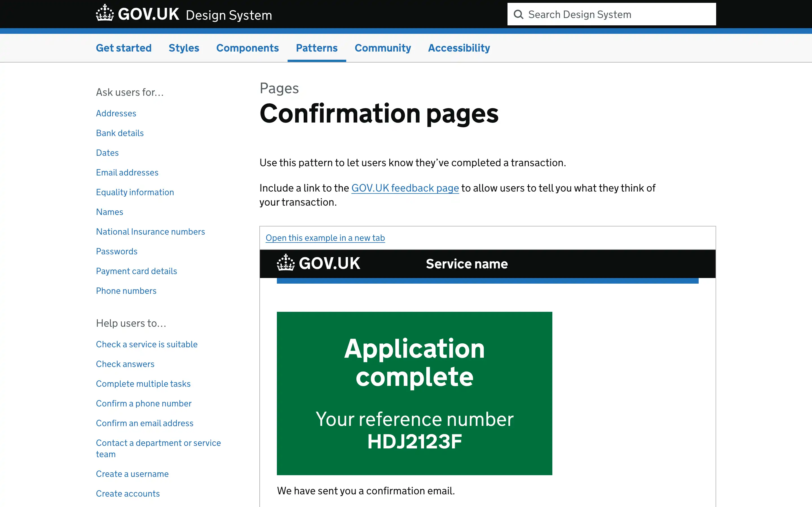Image resolution: width=812 pixels, height=507 pixels.
Task: Open the Addresses pattern link
Action: pos(116,113)
